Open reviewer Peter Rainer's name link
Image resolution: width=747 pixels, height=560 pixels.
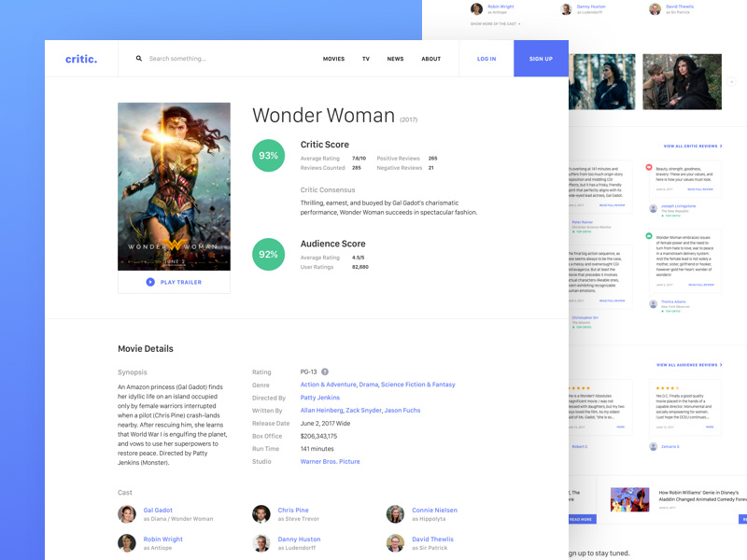[583, 222]
